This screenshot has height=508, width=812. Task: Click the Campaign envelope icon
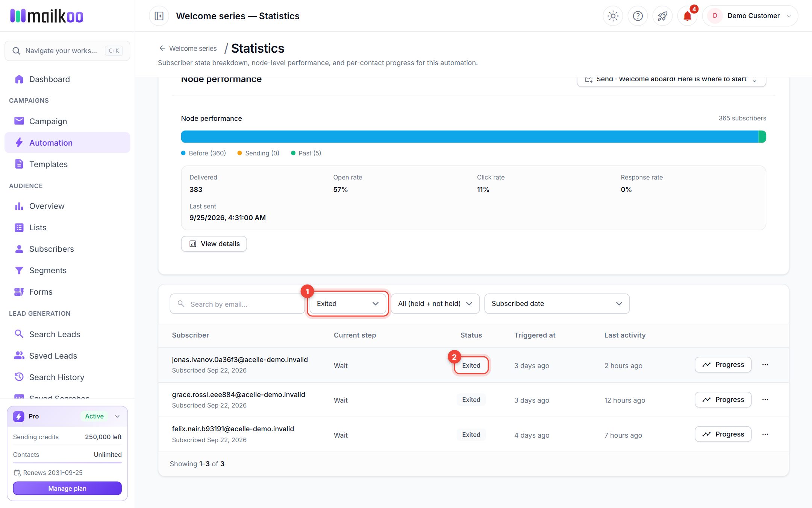(19, 121)
